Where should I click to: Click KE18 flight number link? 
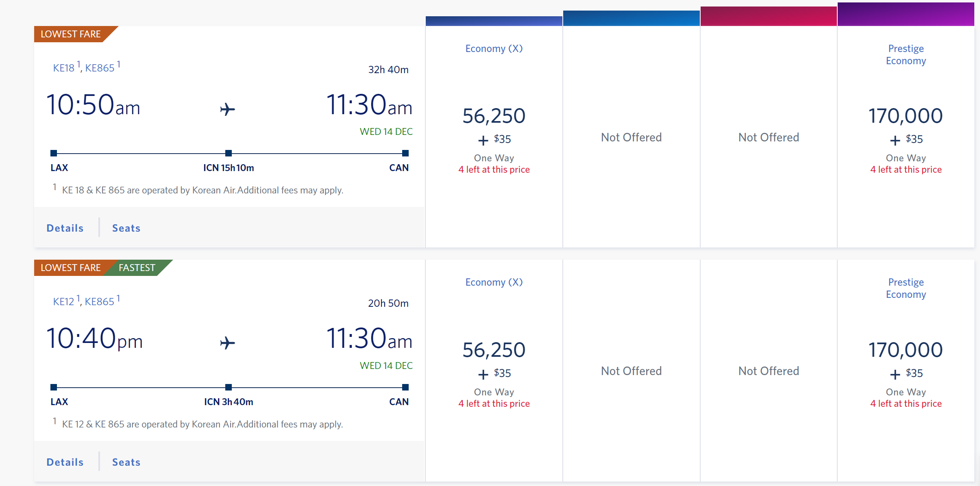tap(64, 68)
